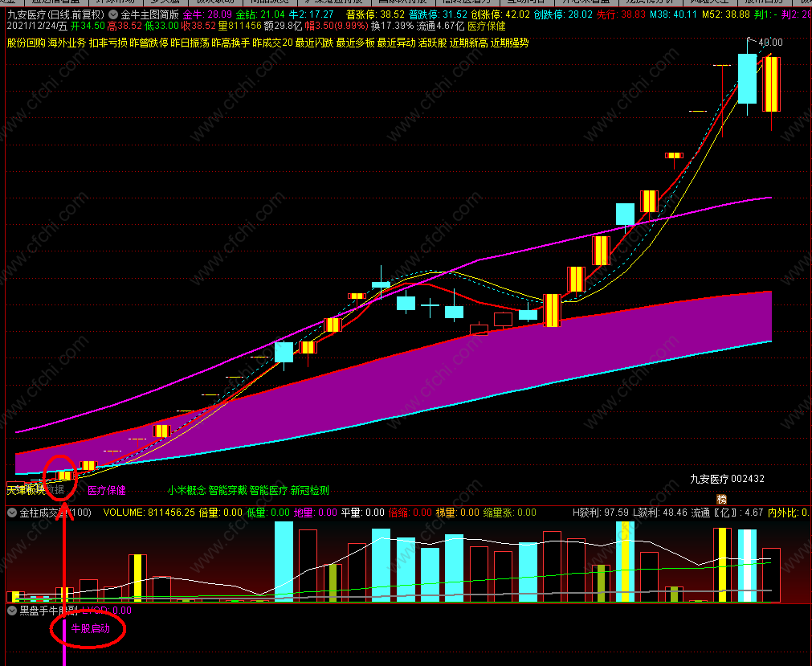Click the 高38.52 high price readout

point(124,26)
